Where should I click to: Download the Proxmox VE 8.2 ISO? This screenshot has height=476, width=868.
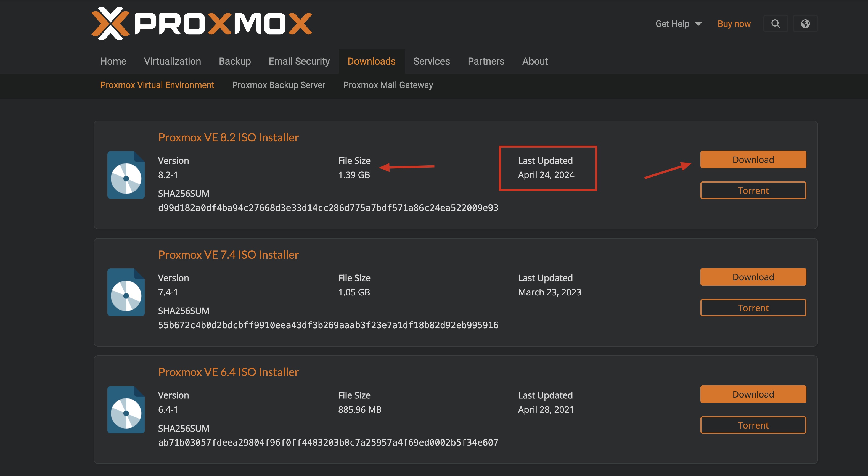753,159
